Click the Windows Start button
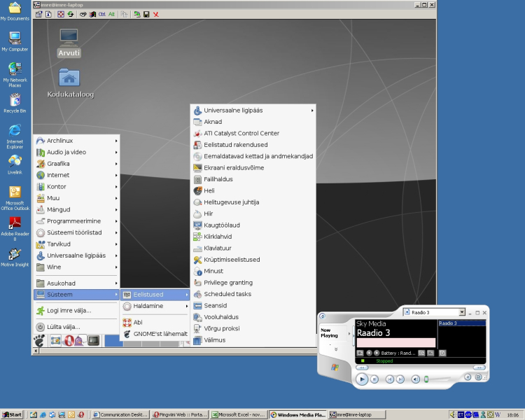 tap(13, 414)
